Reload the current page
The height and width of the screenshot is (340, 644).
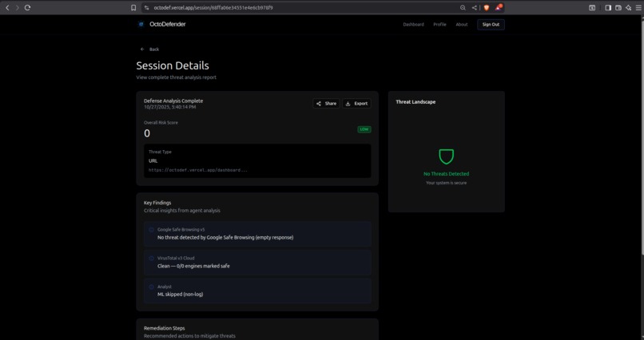27,7
